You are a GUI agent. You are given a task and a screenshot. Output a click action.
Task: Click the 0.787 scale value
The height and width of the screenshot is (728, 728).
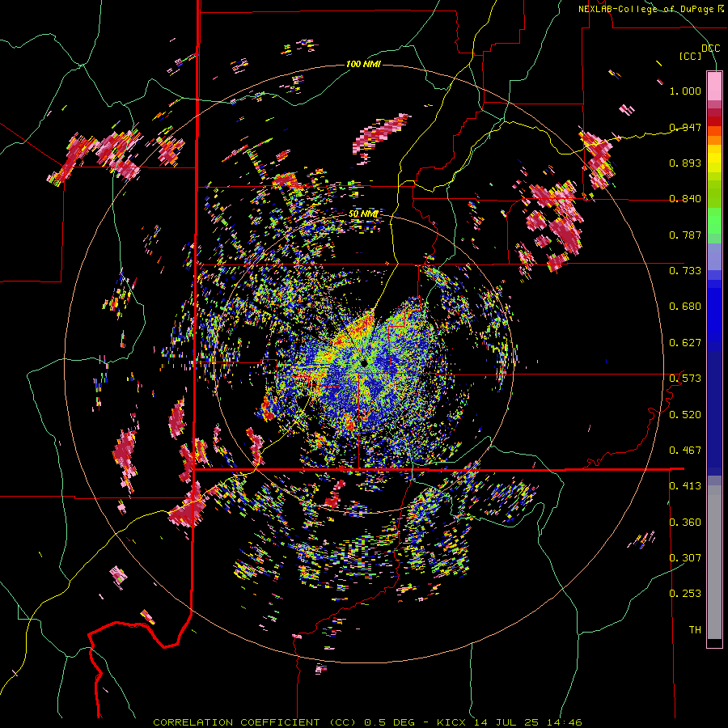coord(685,235)
